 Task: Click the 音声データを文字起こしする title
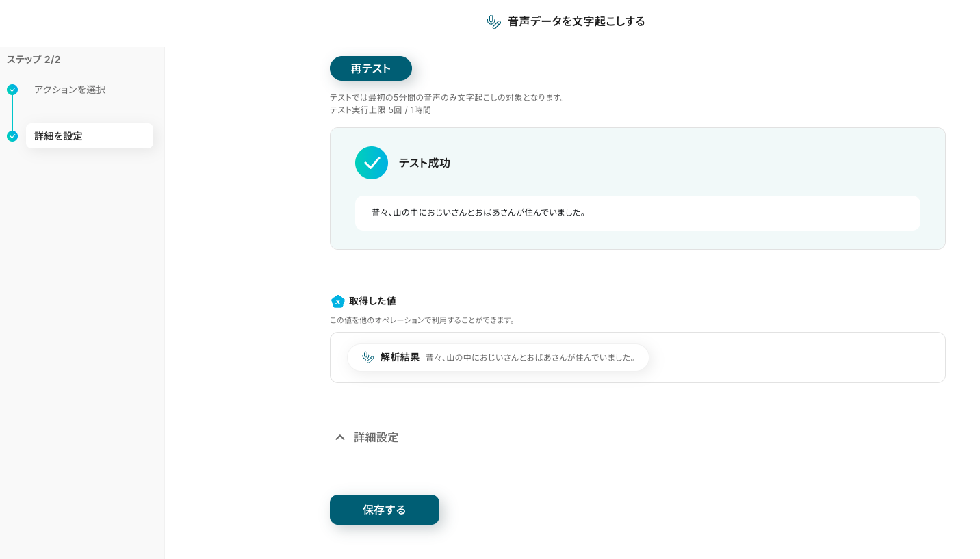(x=576, y=22)
